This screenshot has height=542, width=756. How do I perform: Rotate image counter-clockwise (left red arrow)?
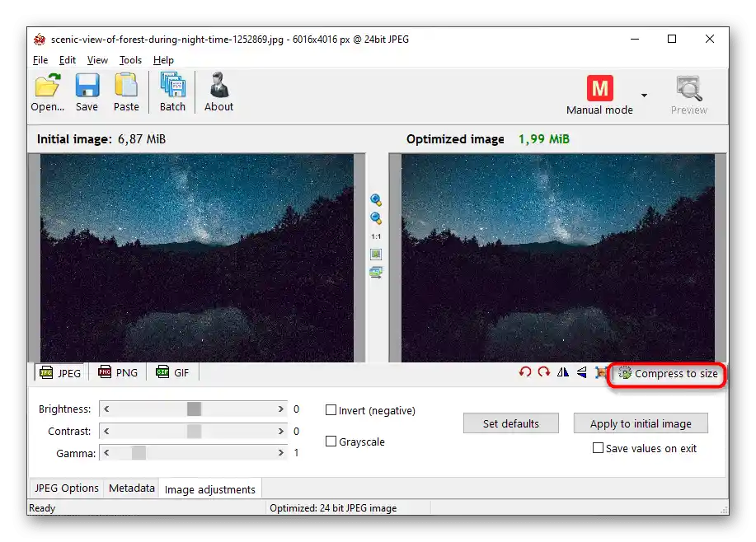[525, 372]
